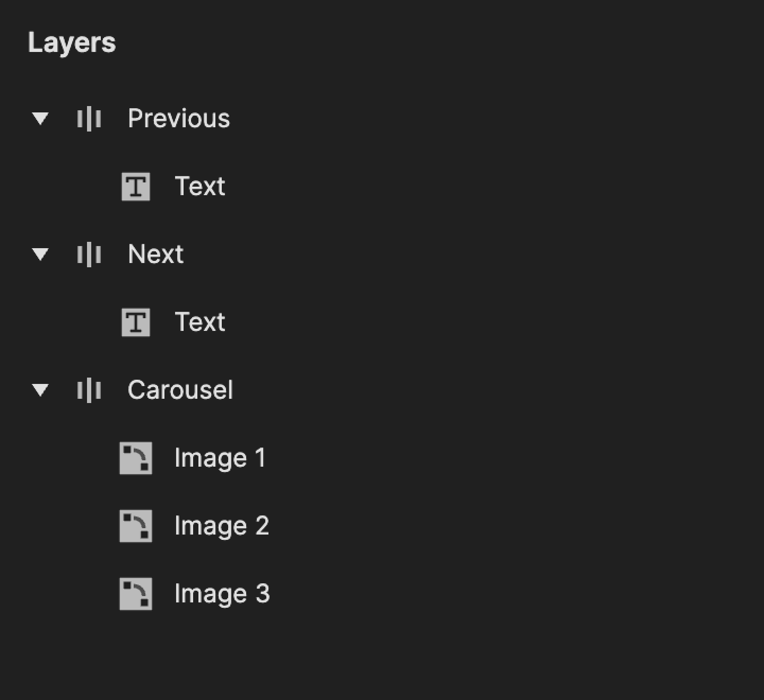
Task: Select the Image 1 layer
Action: (x=221, y=458)
